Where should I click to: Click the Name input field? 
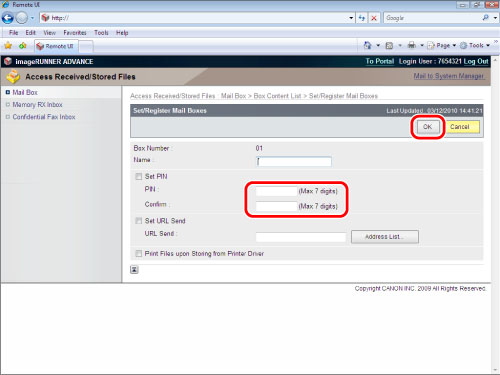click(294, 162)
